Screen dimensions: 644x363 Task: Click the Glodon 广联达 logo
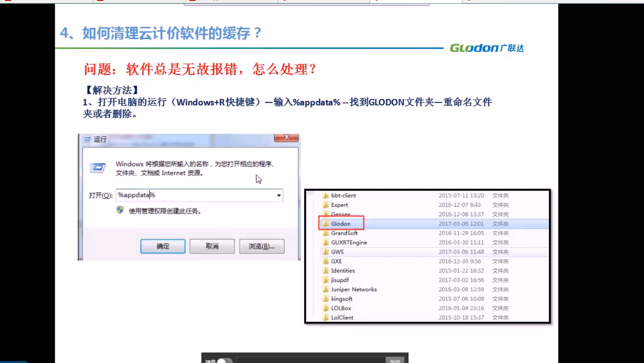coord(487,48)
